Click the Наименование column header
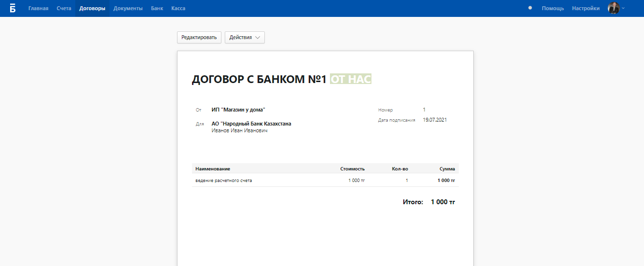 (x=213, y=169)
